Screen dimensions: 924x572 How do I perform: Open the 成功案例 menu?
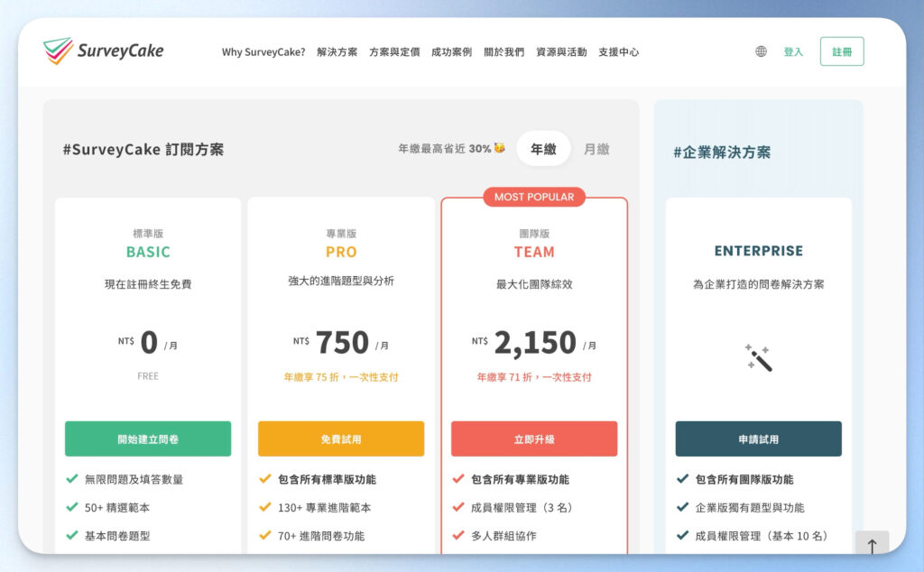(451, 51)
